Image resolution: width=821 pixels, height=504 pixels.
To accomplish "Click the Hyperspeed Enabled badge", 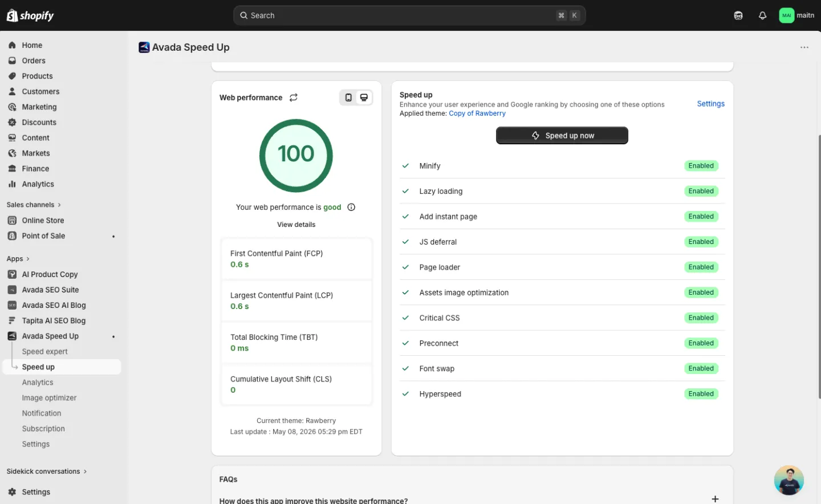I will pyautogui.click(x=701, y=394).
